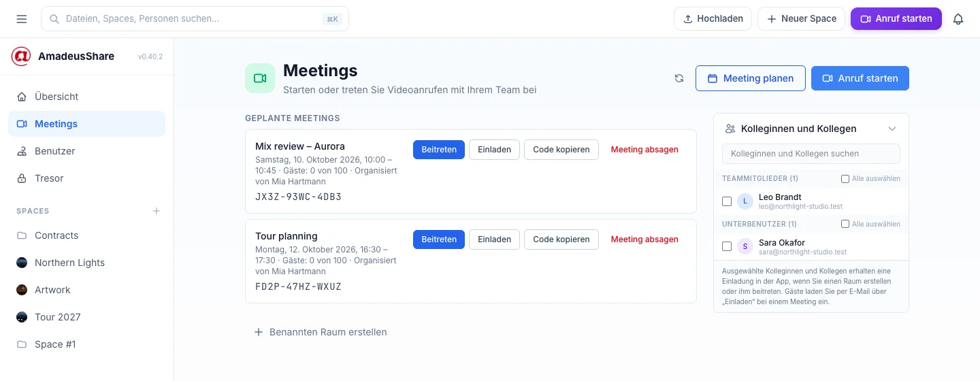Click the AmadeusShare logo icon

pyautogui.click(x=21, y=56)
